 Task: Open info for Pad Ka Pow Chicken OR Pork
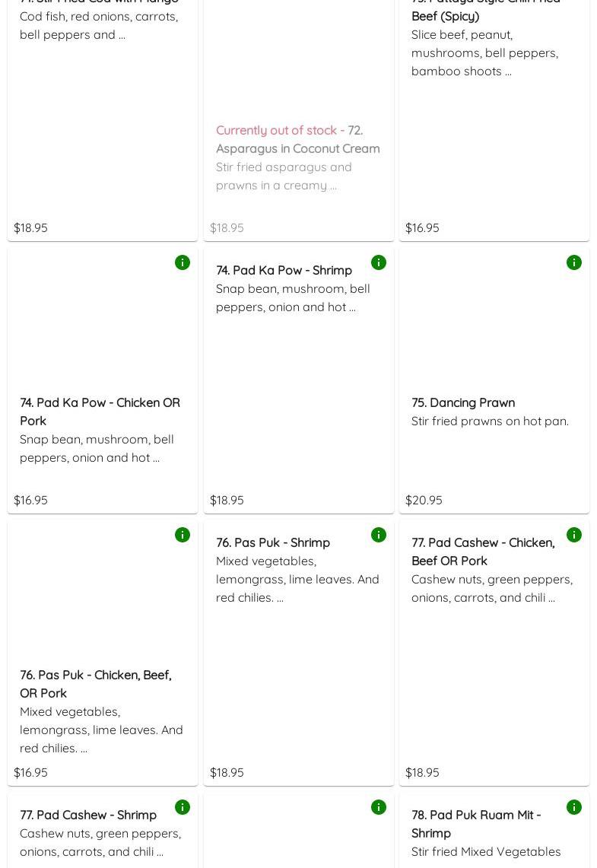(183, 262)
